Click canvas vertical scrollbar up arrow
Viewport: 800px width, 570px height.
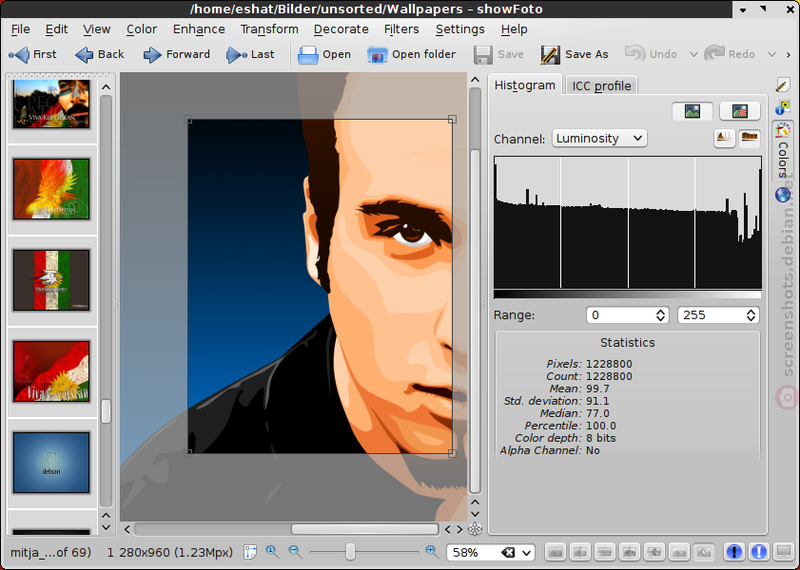tap(475, 80)
